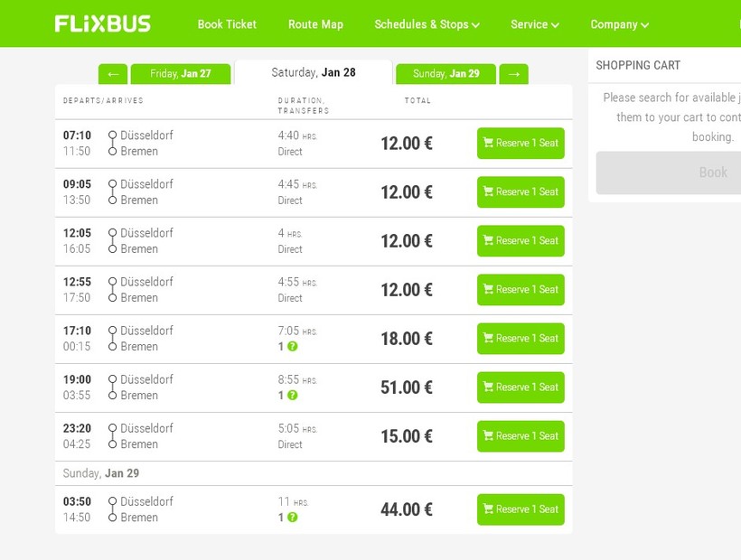The image size is (741, 560).
Task: Open the Service dropdown menu
Action: tap(534, 24)
